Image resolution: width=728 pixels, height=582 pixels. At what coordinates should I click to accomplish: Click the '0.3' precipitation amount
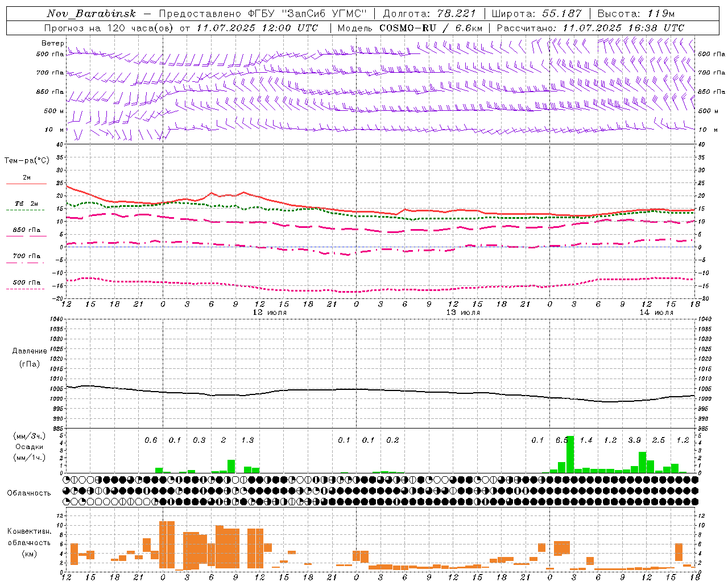[199, 440]
